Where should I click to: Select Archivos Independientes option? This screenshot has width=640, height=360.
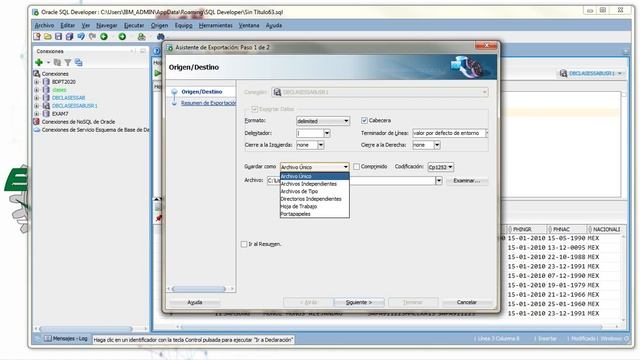pos(314,184)
